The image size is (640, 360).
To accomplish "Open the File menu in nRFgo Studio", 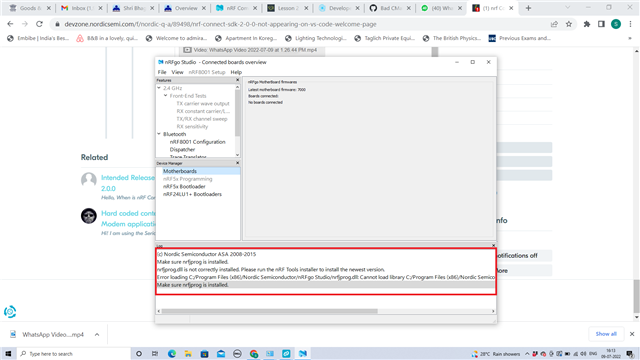I will click(x=162, y=72).
